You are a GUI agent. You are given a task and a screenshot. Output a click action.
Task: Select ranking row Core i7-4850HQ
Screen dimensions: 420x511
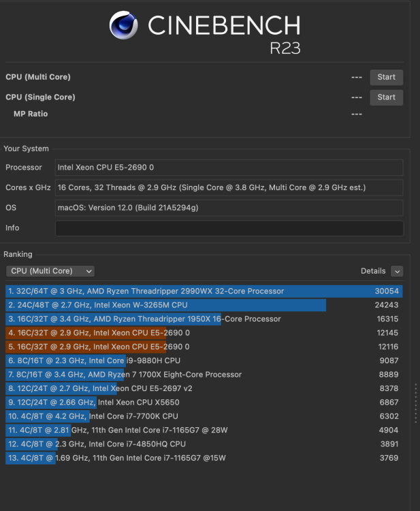204,444
